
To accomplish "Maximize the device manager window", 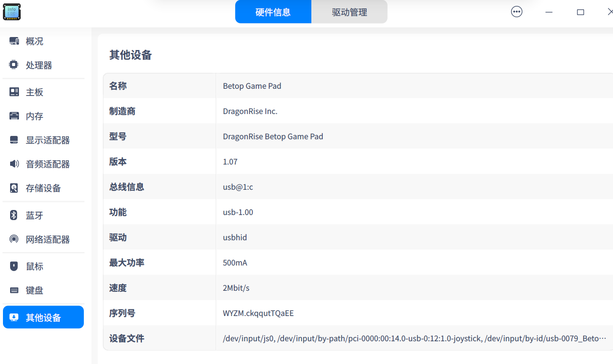I will [581, 12].
